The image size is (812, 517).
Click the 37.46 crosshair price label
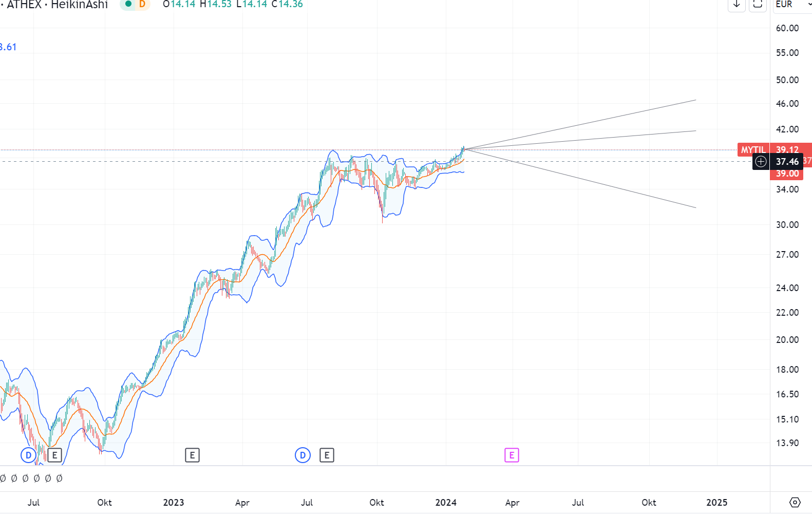coord(787,162)
